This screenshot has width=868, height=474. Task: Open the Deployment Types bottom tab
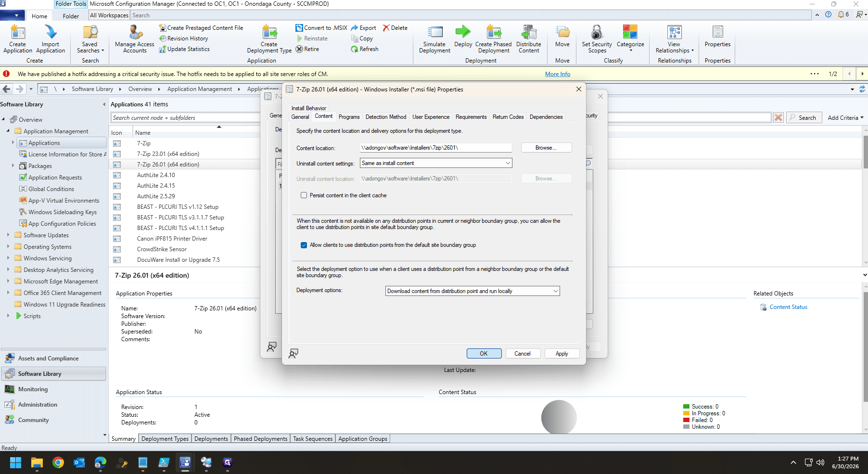pyautogui.click(x=165, y=439)
